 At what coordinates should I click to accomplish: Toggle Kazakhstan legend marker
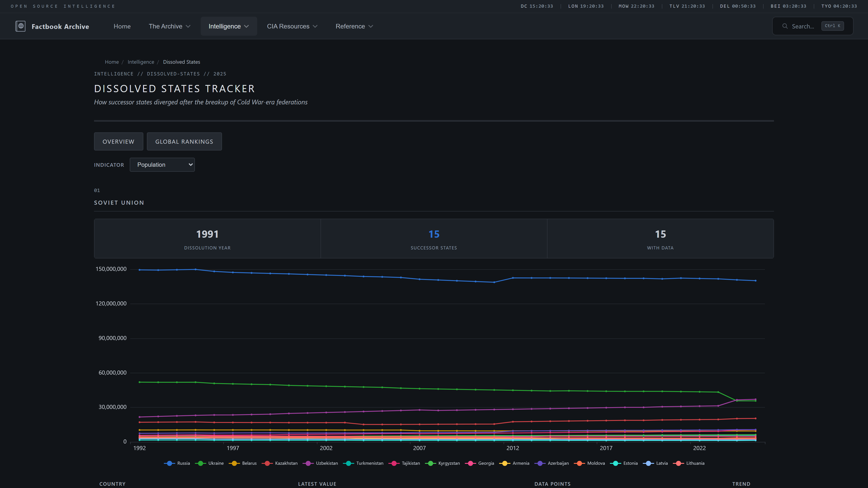[x=267, y=463]
